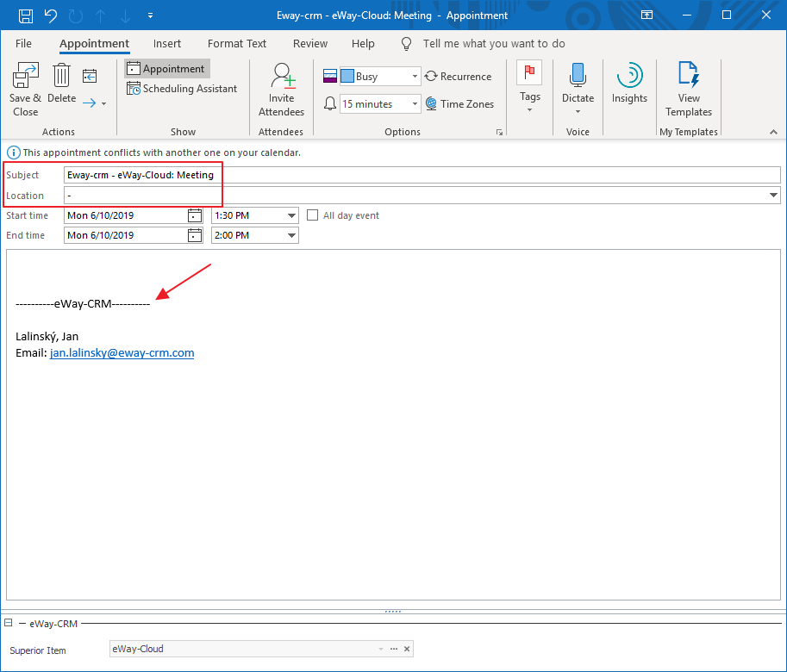Collapse the ribbon with the chevron
The width and height of the screenshot is (787, 672).
click(x=773, y=132)
